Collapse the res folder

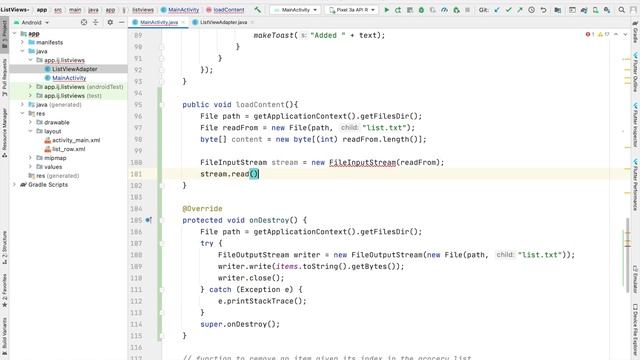tap(22, 113)
